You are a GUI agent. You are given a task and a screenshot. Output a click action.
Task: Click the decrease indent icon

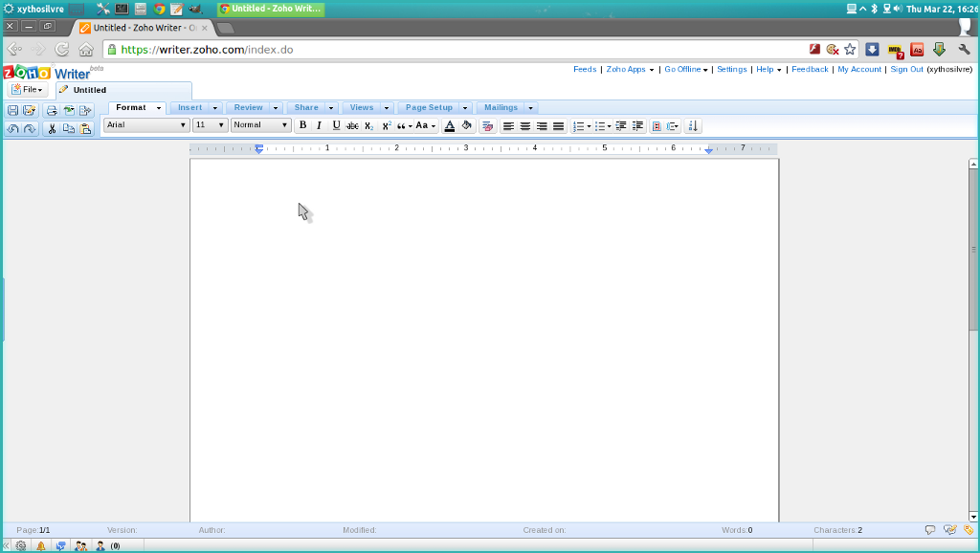point(620,125)
